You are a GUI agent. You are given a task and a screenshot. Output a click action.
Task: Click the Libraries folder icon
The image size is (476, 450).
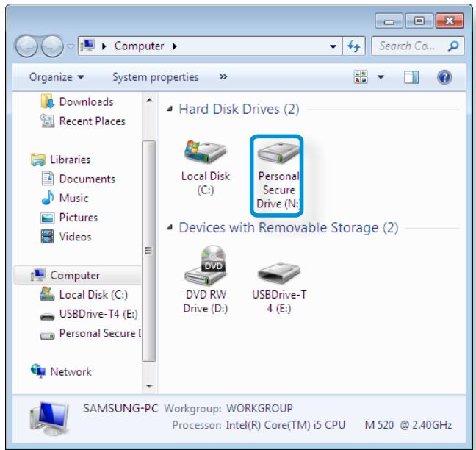tap(38, 160)
